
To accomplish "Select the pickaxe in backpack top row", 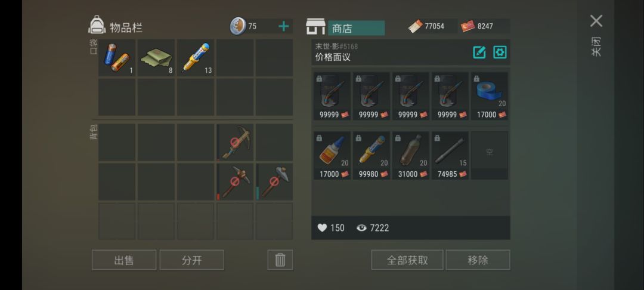I will (235, 143).
